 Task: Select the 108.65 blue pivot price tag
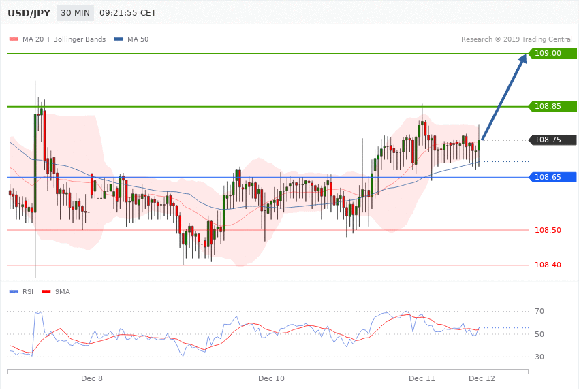552,178
